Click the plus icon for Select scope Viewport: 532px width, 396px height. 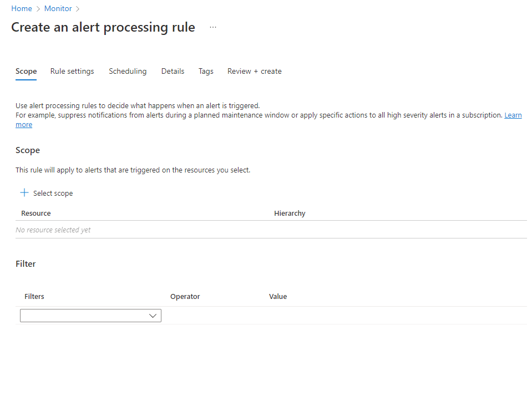[24, 193]
